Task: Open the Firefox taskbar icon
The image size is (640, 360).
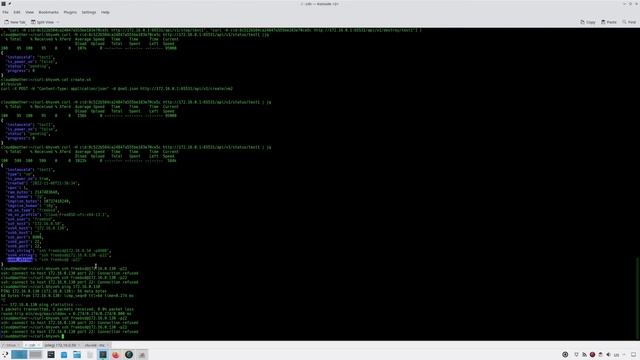Action: pyautogui.click(x=116, y=355)
